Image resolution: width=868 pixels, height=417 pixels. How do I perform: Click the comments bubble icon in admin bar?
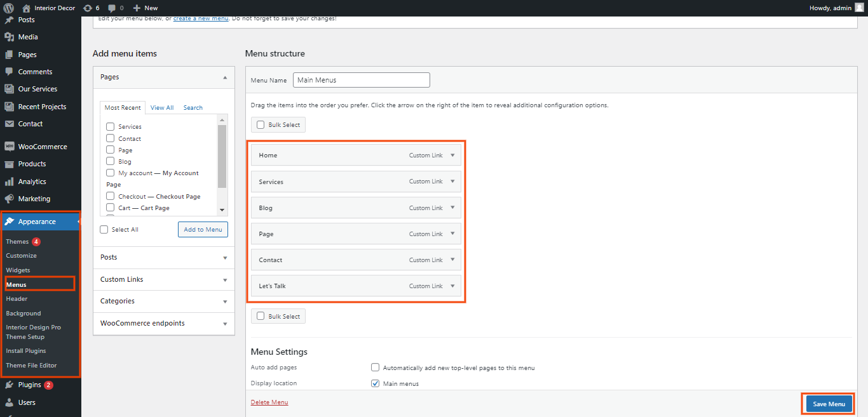pos(112,8)
